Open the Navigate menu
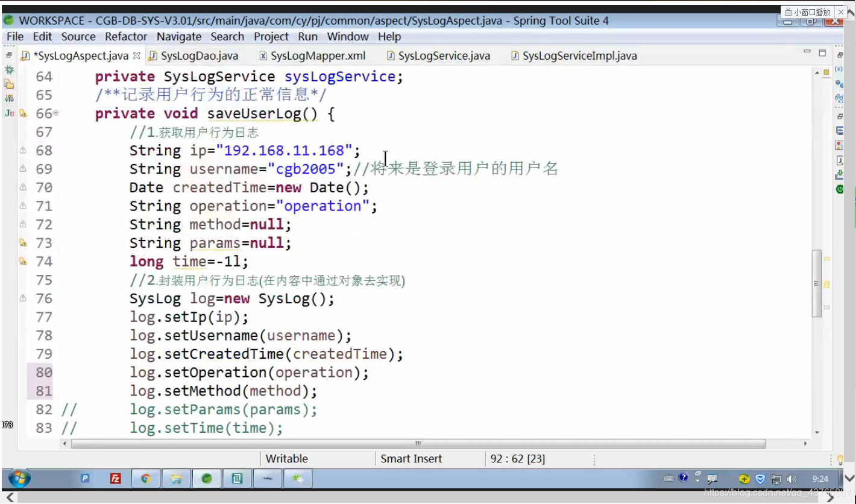The width and height of the screenshot is (856, 504). (x=179, y=37)
